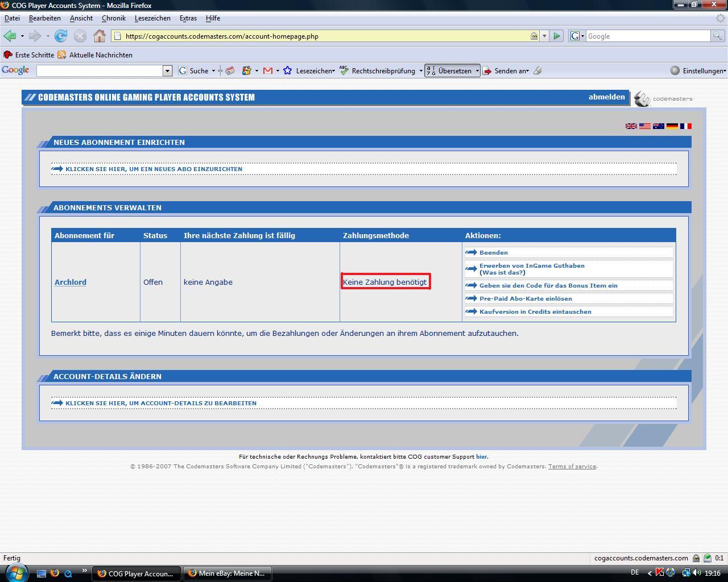This screenshot has width=728, height=582.
Task: Click the Lesezeichen star icon
Action: pyautogui.click(x=288, y=70)
